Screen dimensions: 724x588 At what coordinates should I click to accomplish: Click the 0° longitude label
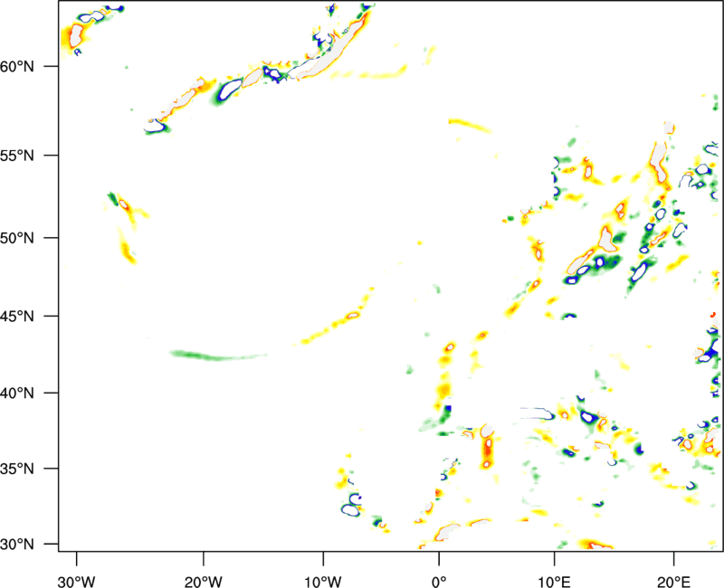(439, 582)
